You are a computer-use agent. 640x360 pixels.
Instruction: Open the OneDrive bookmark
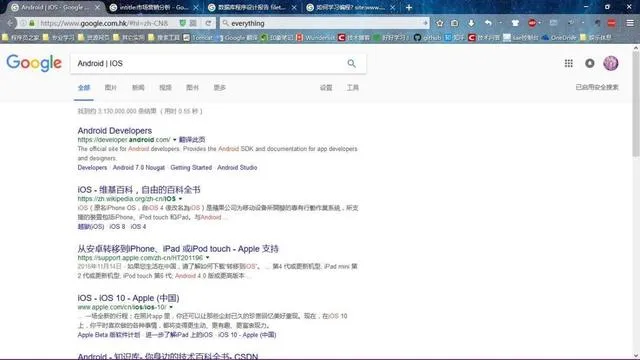[x=559, y=38]
